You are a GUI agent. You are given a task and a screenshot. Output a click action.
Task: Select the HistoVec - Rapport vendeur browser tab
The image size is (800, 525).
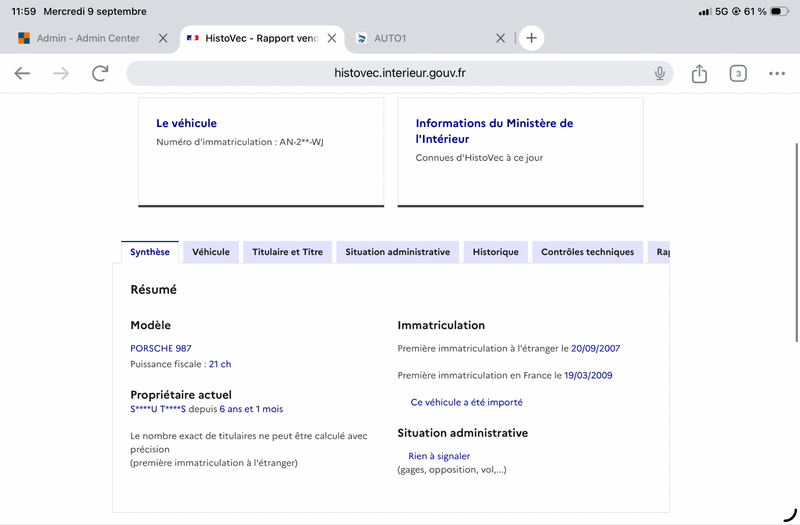(262, 38)
